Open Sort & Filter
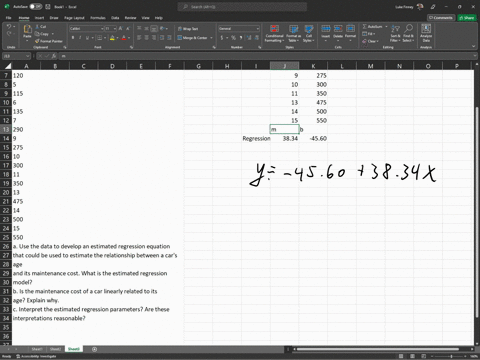Viewport: 480px width, 360px height. [395, 33]
